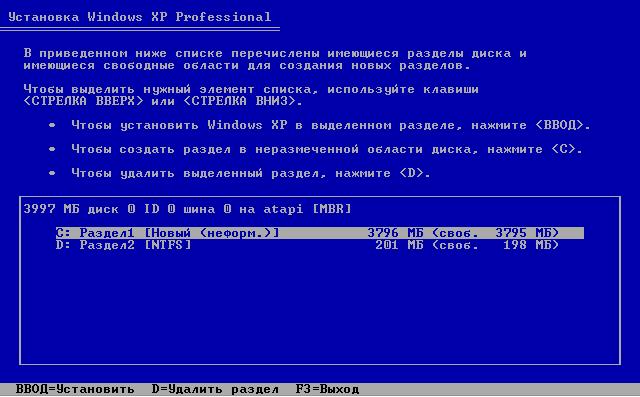Click the free space value '198 МБ'
Screen dimensions: 640x397
[527, 245]
